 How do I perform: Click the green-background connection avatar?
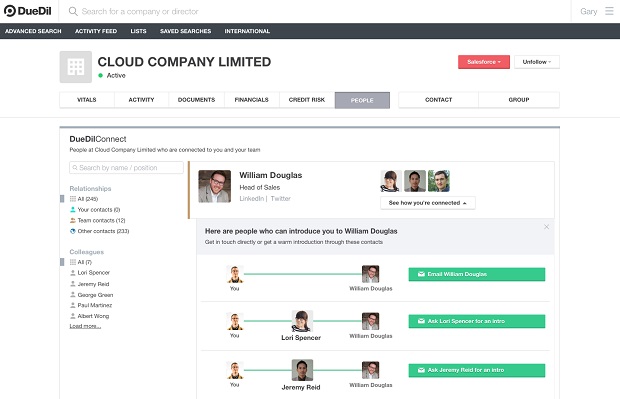click(439, 181)
